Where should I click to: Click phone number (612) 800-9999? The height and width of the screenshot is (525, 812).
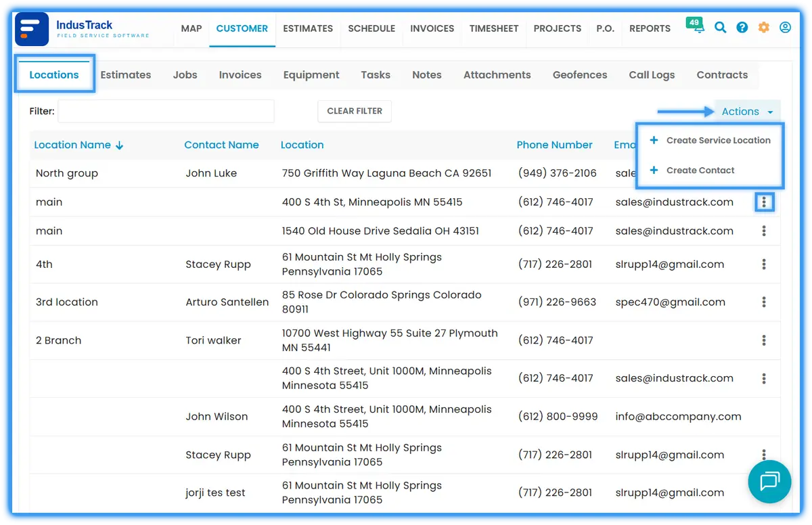click(x=558, y=417)
